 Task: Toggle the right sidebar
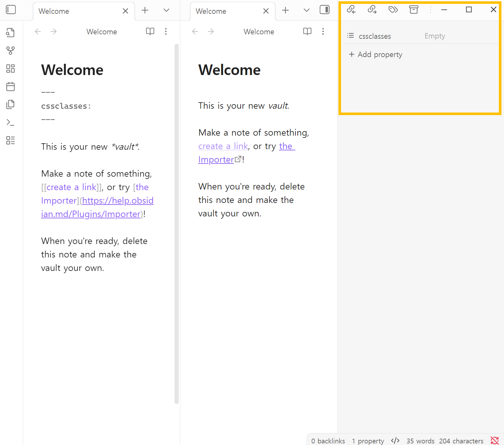(325, 10)
